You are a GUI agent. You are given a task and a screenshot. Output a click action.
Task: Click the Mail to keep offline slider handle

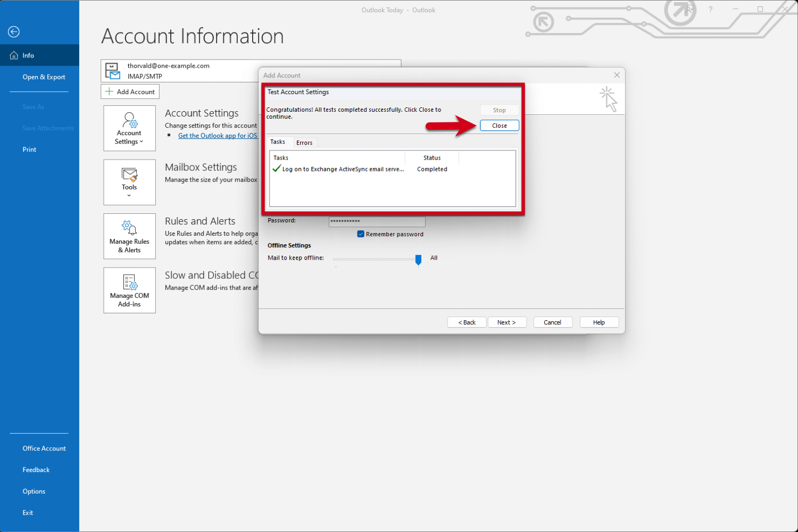(x=418, y=259)
